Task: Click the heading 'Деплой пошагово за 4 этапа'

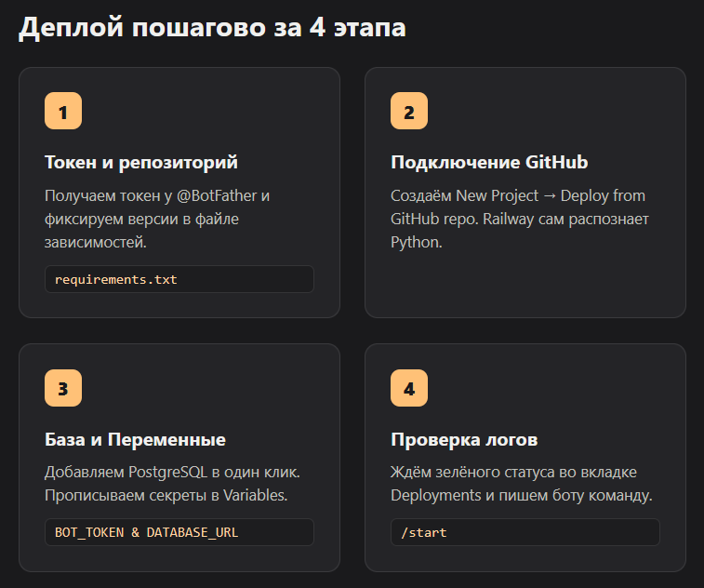Action: (212, 27)
